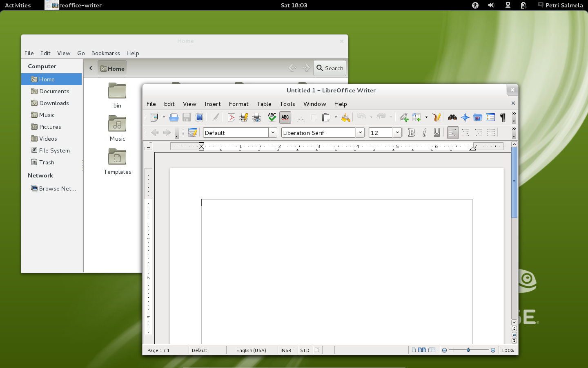588x368 pixels.
Task: Open Writer's Tools menu
Action: click(287, 104)
